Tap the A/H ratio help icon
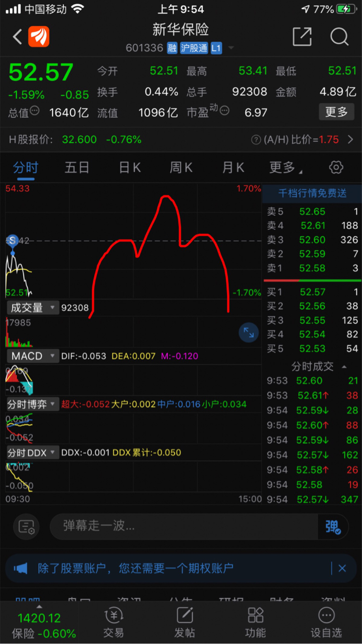Screen dimensions: 362x644 (256, 139)
